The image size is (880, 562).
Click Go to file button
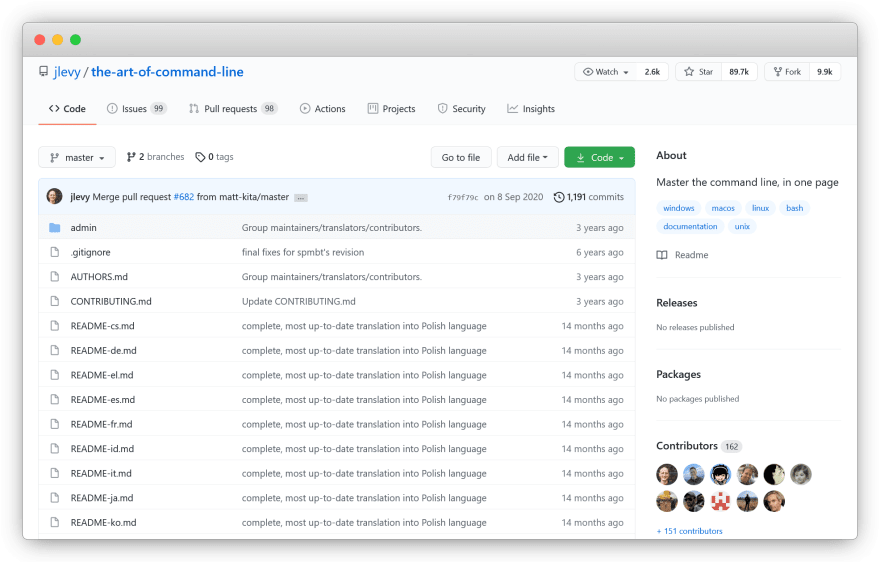click(461, 157)
